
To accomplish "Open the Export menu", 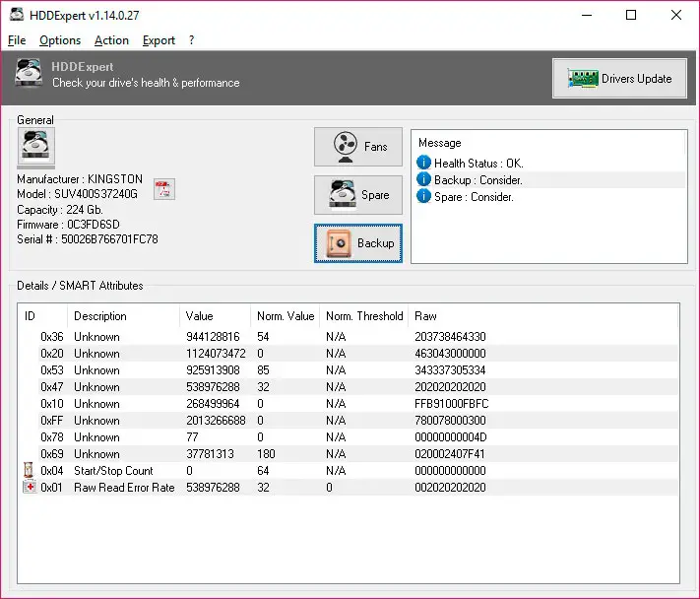I will click(x=159, y=40).
